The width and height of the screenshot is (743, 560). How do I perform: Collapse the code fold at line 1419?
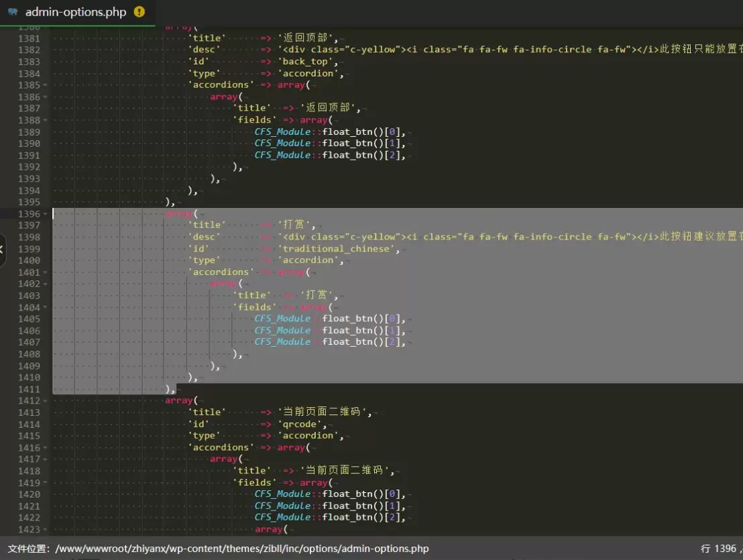[x=45, y=483]
